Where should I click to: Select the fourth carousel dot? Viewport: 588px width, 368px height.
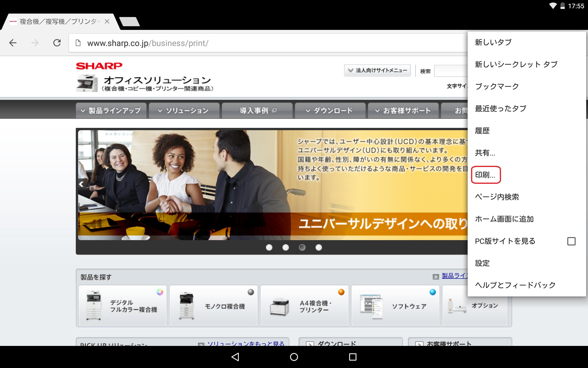pyautogui.click(x=319, y=247)
